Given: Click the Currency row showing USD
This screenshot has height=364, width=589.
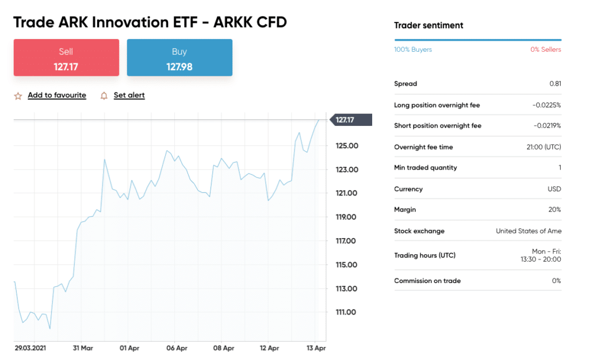Looking at the screenshot, I should pos(477,189).
